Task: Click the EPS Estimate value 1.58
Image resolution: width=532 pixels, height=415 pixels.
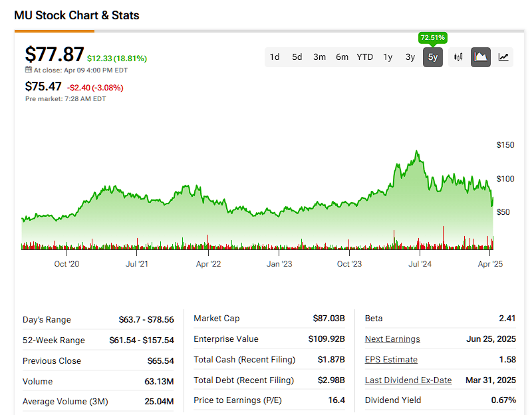Action: coord(507,360)
